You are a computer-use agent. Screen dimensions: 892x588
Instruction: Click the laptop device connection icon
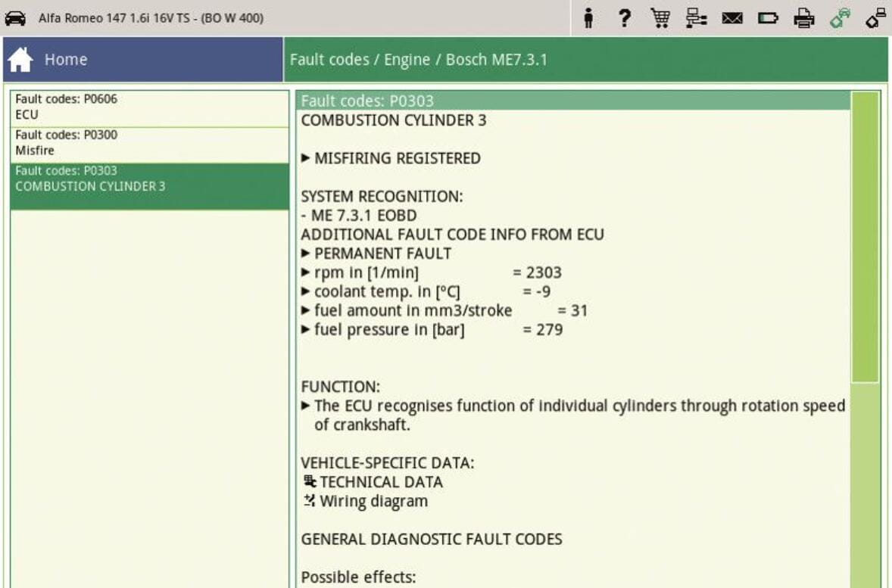[x=875, y=18]
